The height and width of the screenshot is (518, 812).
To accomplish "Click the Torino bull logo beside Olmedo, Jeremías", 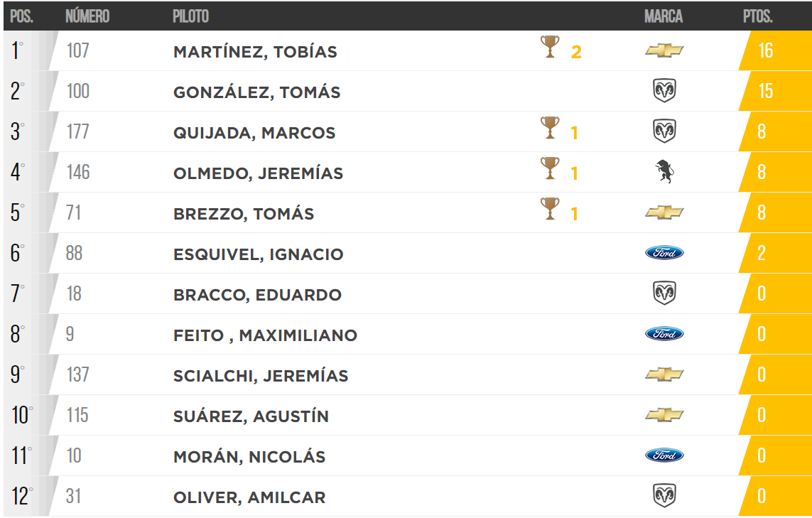I will point(664,172).
